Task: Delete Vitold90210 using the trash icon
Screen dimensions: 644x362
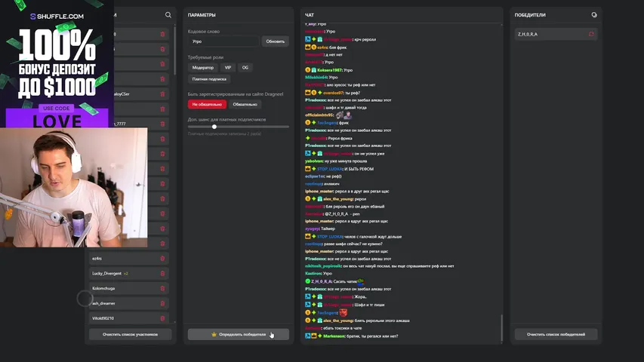Action: [x=162, y=318]
